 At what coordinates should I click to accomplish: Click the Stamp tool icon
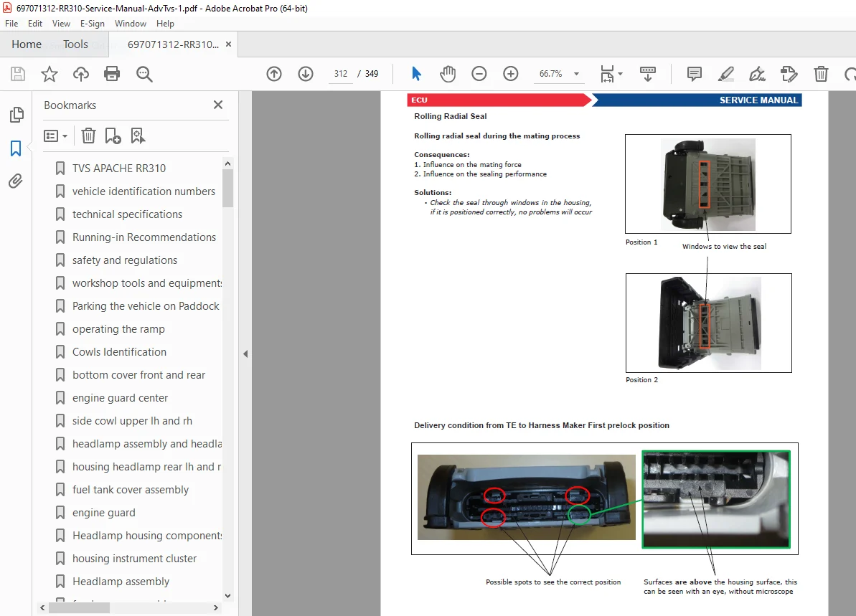tap(789, 74)
